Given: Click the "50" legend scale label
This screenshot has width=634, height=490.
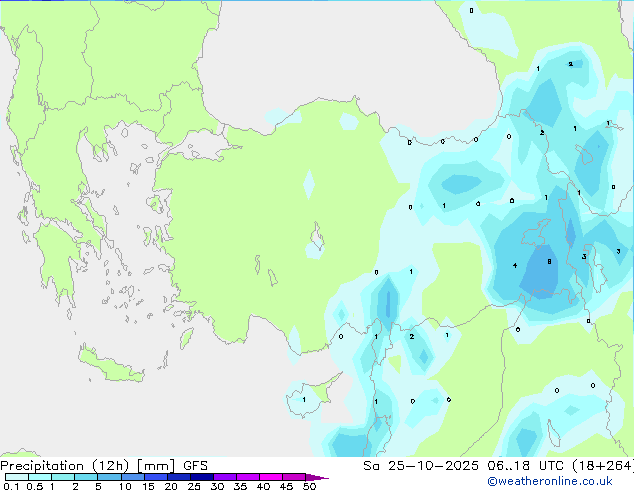Looking at the screenshot, I should point(309,486).
